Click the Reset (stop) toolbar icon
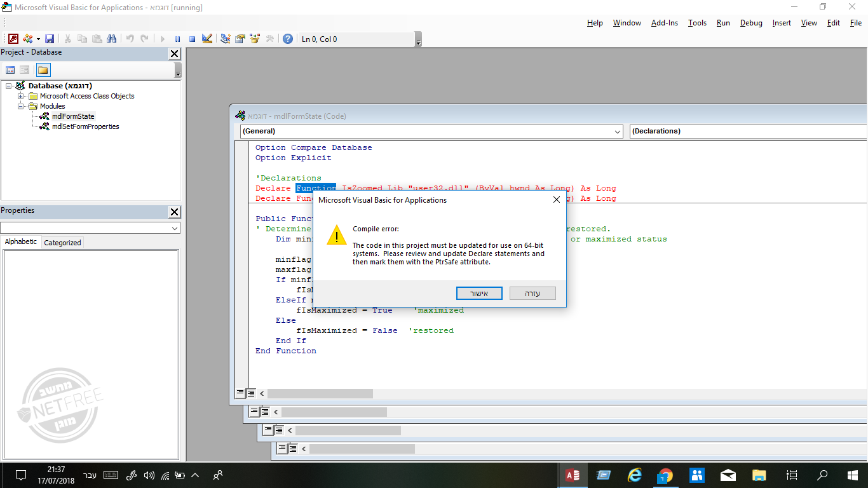Viewport: 868px width, 488px height. click(x=192, y=39)
